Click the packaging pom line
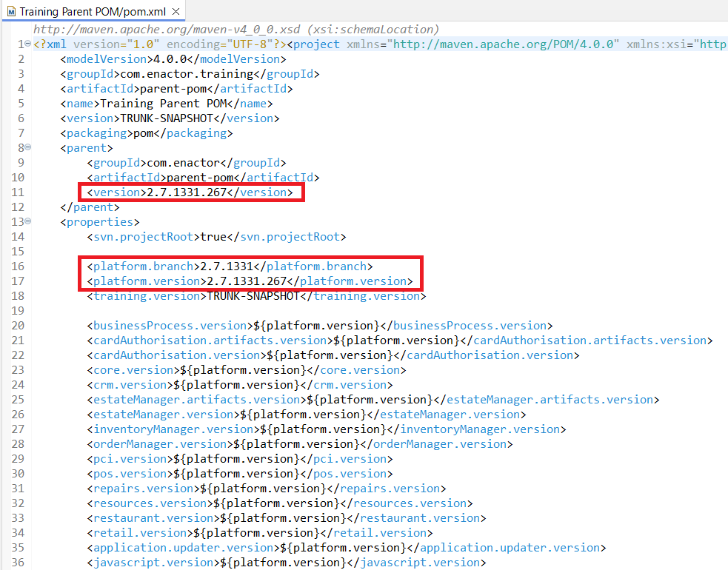 pyautogui.click(x=146, y=133)
